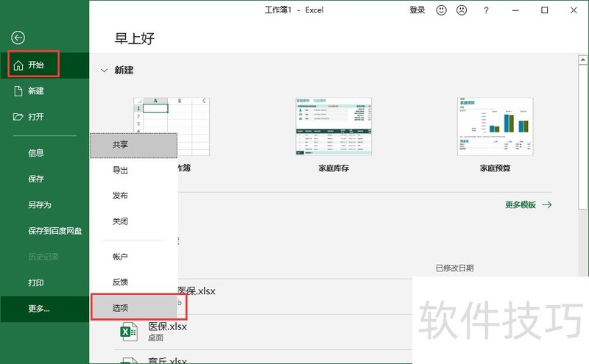Image resolution: width=589 pixels, height=364 pixels.
Task: Click the vertical scrollbar thumb
Action: coord(582,137)
